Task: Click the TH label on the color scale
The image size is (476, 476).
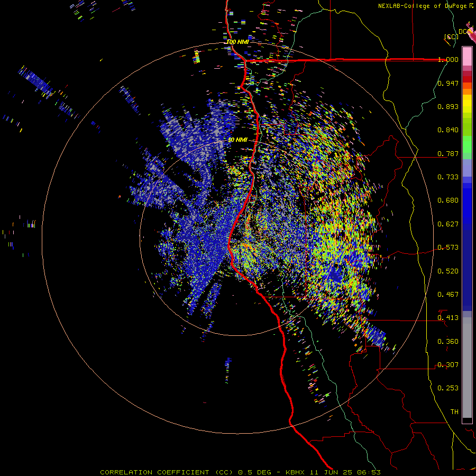Action: click(x=454, y=412)
